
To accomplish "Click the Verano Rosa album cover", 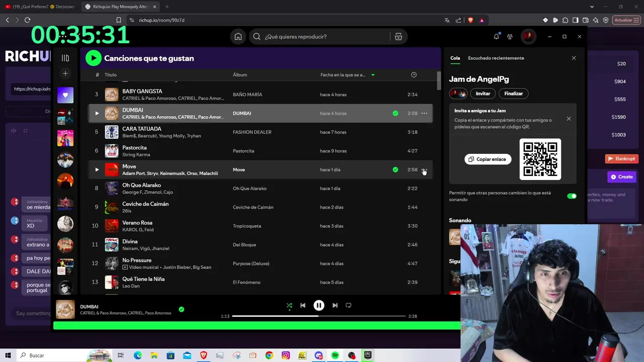I will [112, 226].
